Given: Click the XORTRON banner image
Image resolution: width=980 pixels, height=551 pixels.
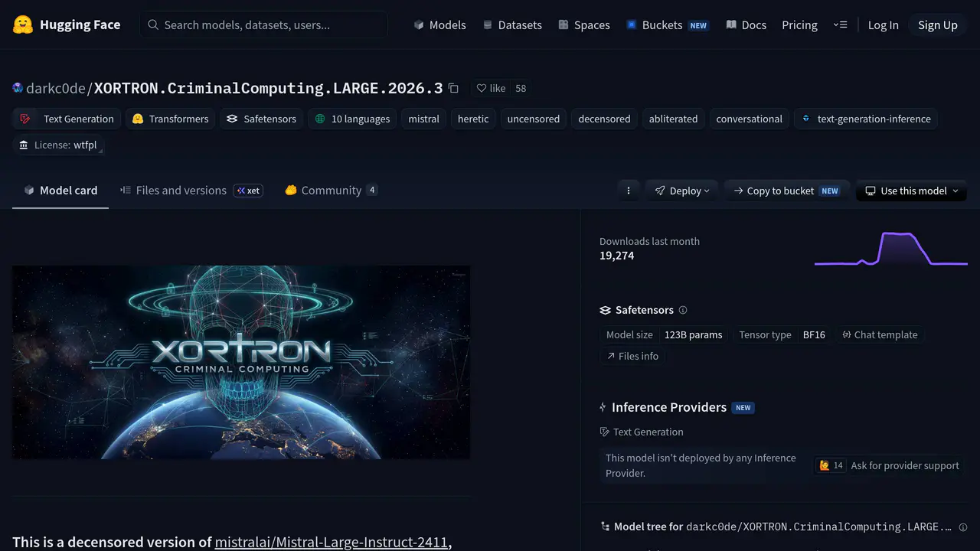Looking at the screenshot, I should [x=241, y=362].
